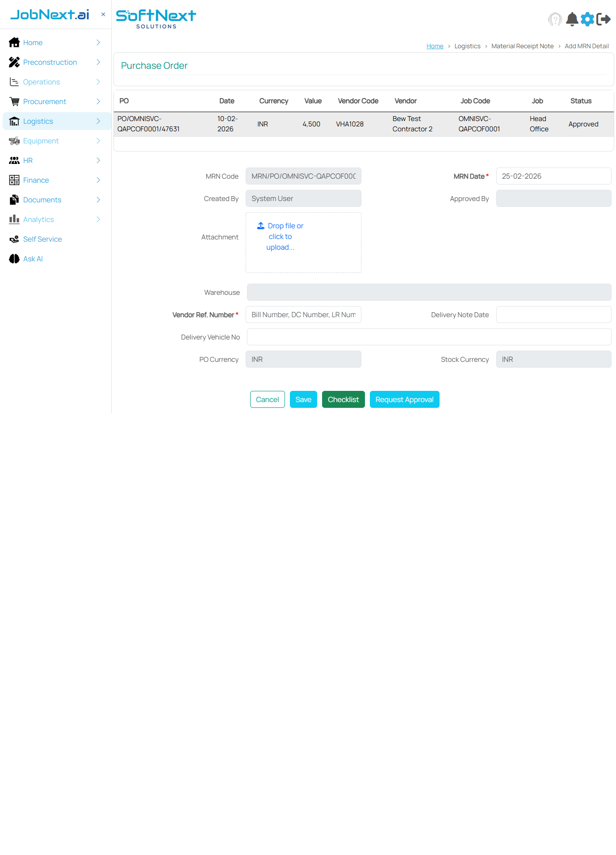Viewport: 616px width, 855px height.
Task: Expand the Documents chevron
Action: [98, 200]
